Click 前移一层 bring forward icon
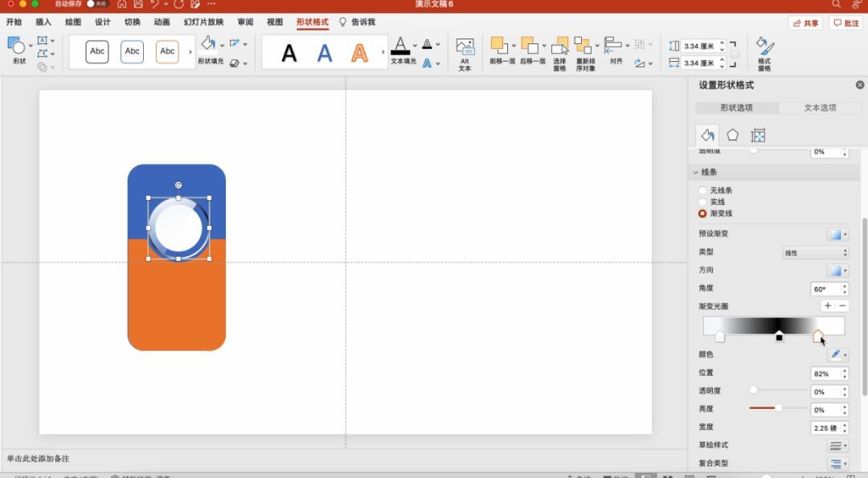Viewport: 868px width, 478px height. click(498, 45)
